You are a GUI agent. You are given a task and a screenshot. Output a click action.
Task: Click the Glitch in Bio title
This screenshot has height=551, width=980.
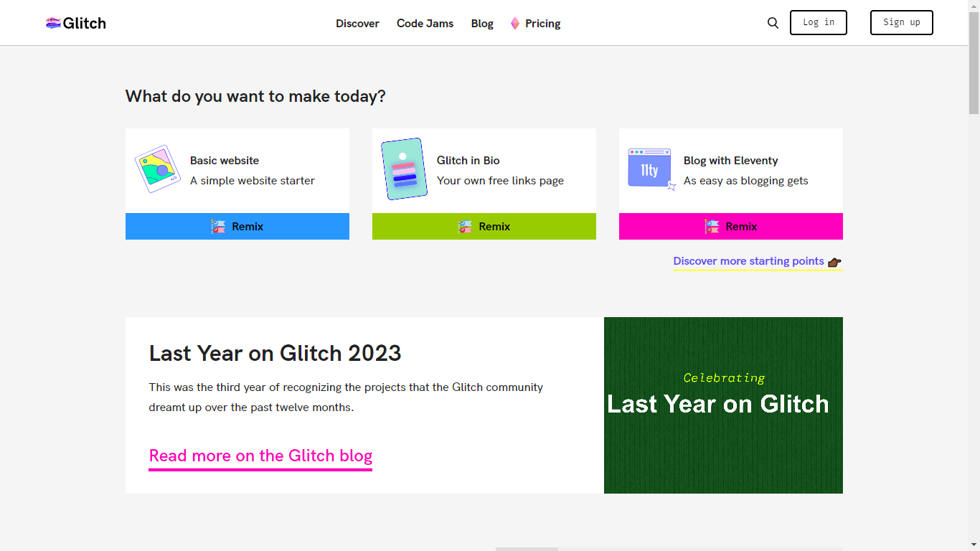click(x=468, y=161)
